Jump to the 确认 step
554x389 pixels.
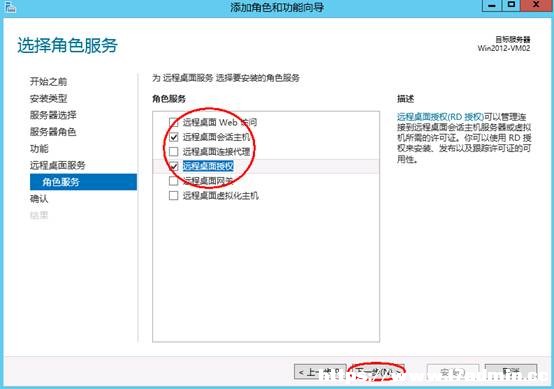click(39, 199)
